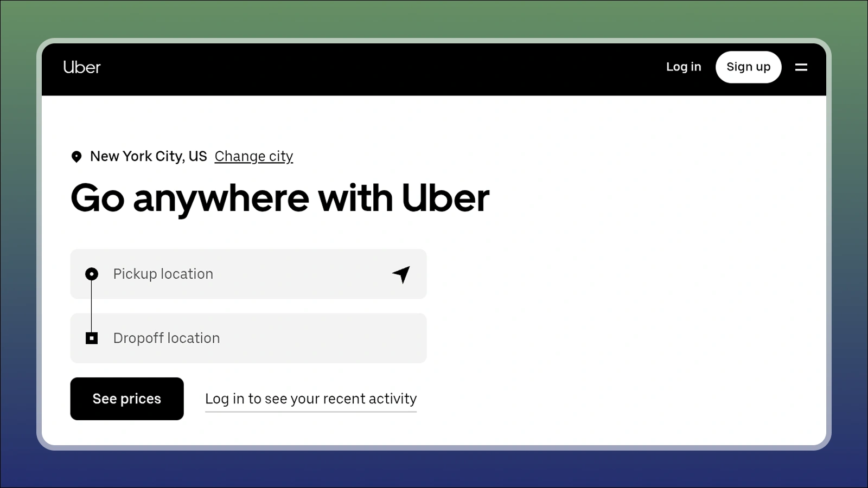Open Log in to see your recent activity

(311, 399)
